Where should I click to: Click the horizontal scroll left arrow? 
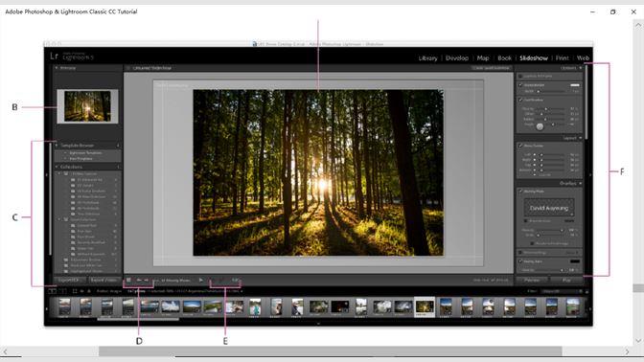[5, 351]
